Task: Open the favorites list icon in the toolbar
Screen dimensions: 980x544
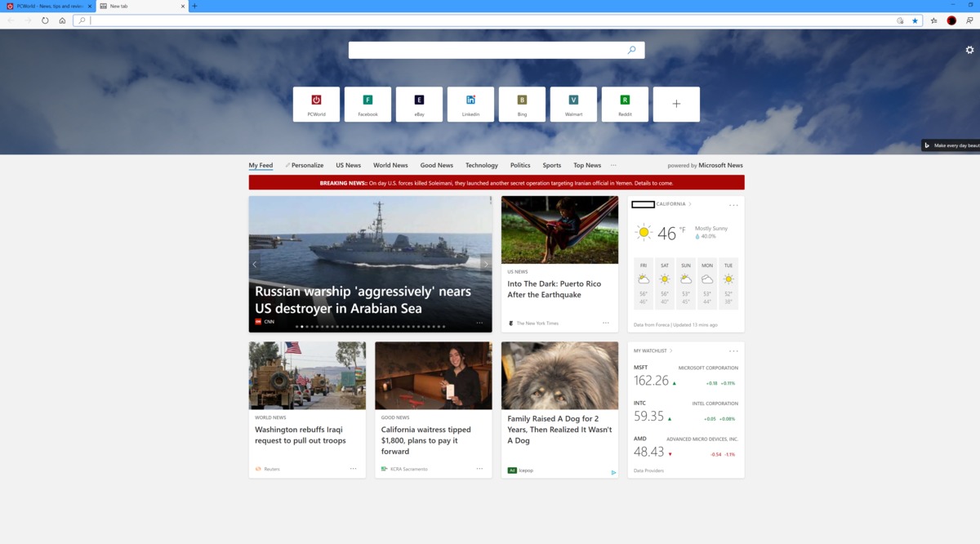Action: [x=933, y=20]
